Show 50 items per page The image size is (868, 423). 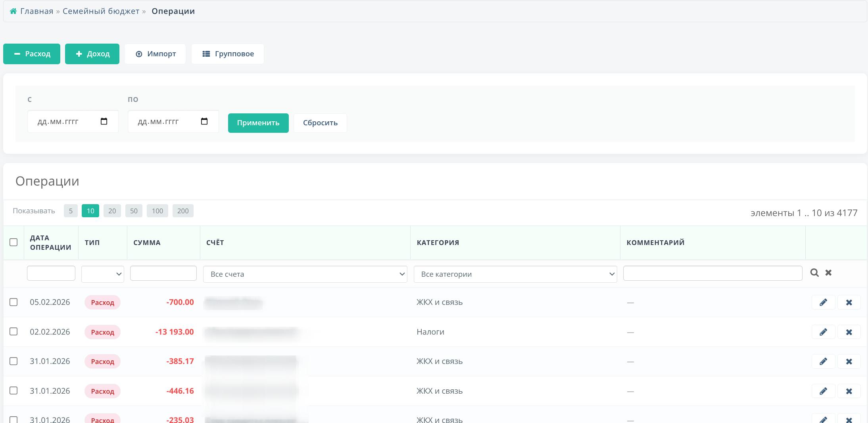coord(134,211)
